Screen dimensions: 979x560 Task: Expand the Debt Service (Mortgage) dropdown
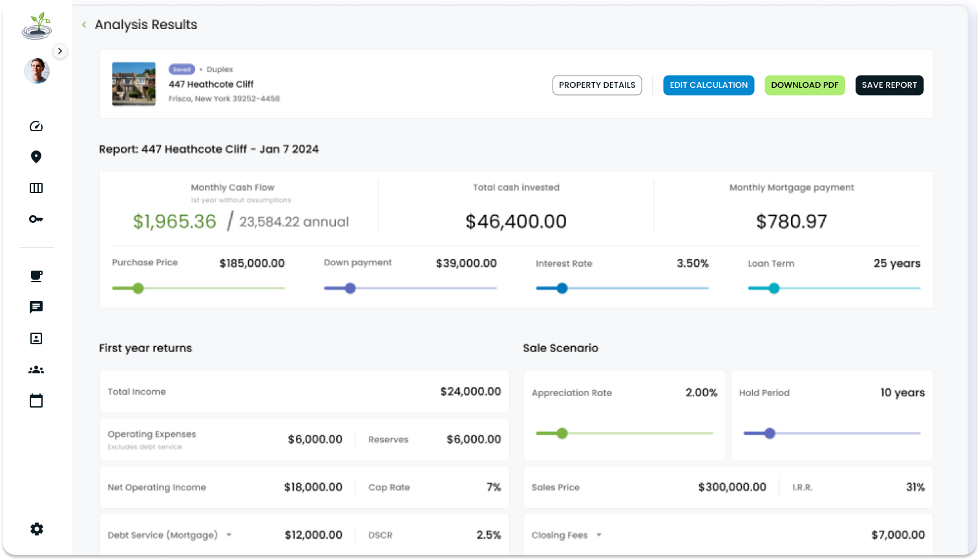point(228,535)
